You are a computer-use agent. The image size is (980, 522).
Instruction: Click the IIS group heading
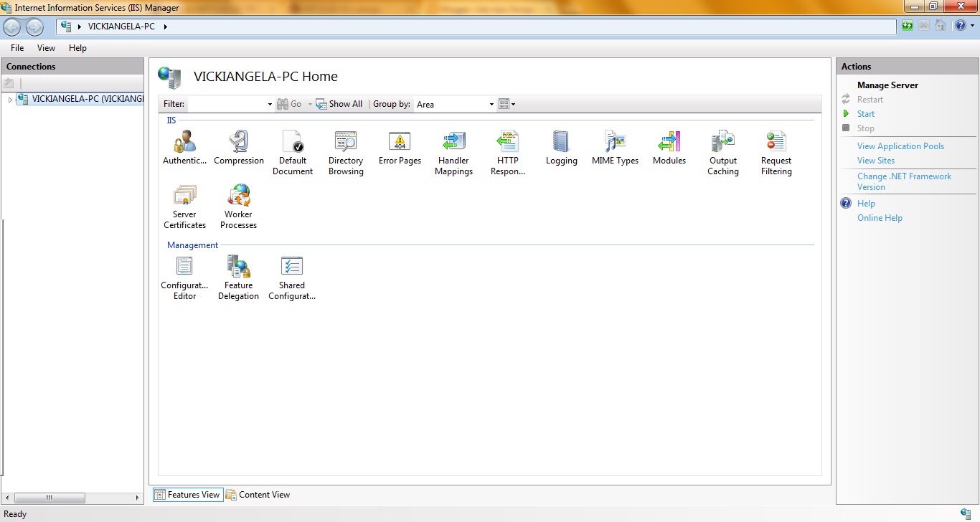171,120
